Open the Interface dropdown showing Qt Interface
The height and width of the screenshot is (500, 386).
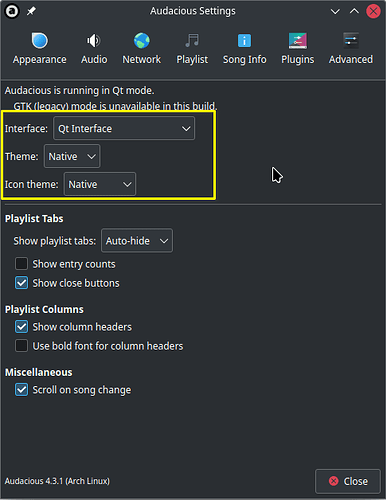tap(124, 128)
